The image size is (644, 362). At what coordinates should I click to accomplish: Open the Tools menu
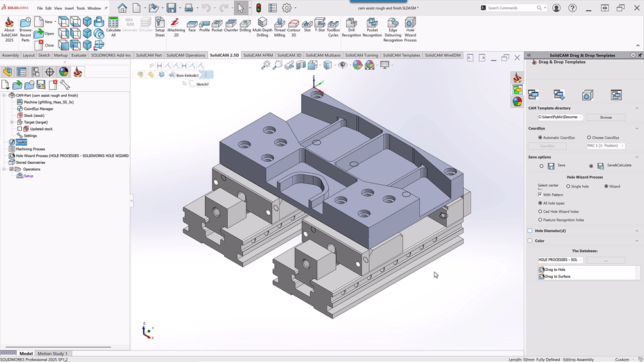[80, 8]
